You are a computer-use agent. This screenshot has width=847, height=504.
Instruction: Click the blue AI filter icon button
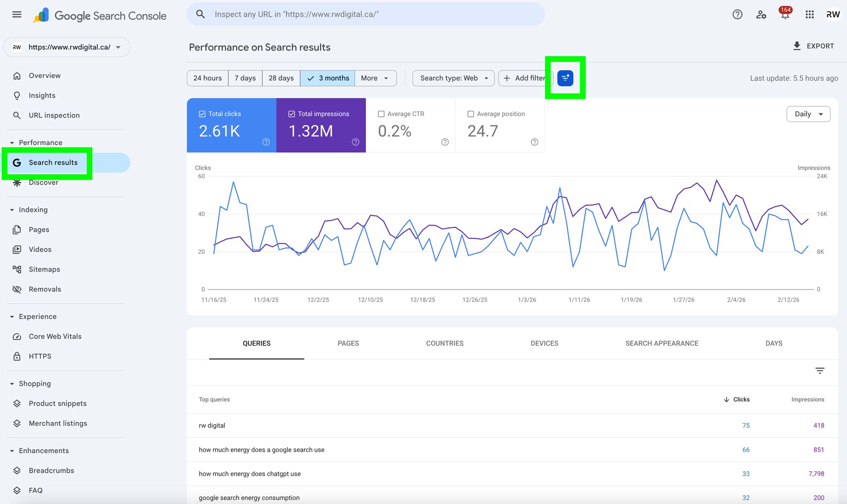565,78
